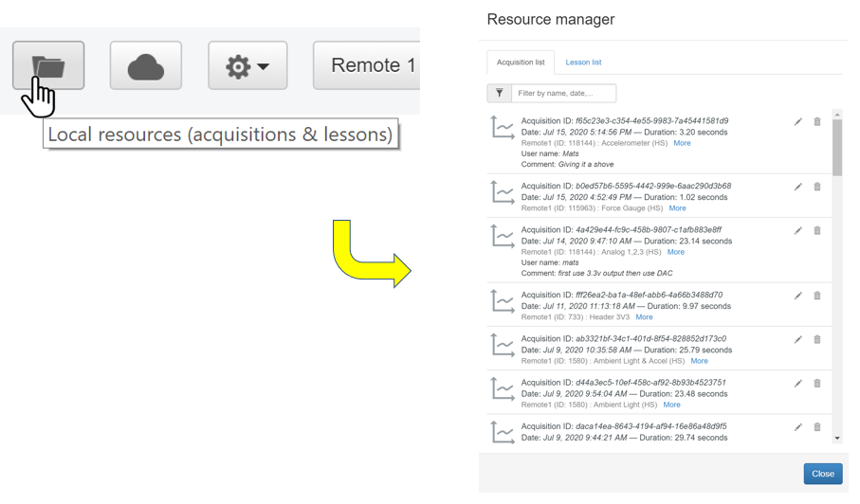Open graph icon of Header 3V3 acquisition

pyautogui.click(x=503, y=302)
